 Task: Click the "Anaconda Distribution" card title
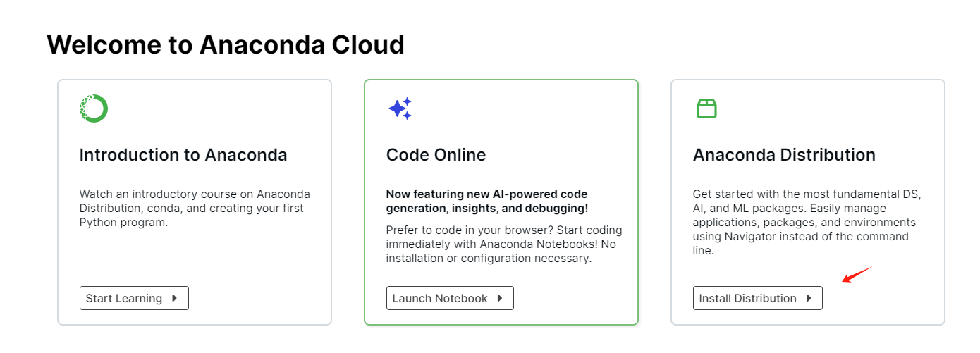pos(784,155)
